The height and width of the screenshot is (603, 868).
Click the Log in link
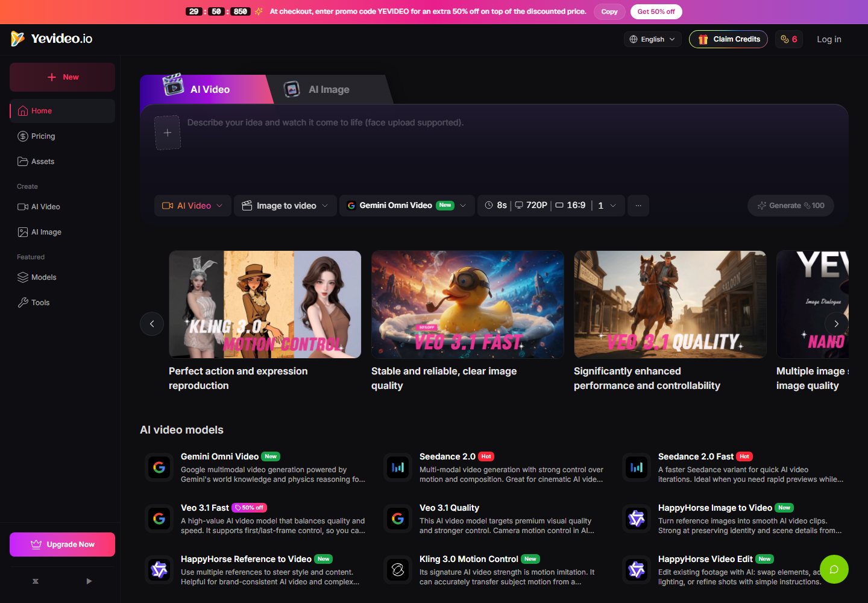pyautogui.click(x=829, y=39)
